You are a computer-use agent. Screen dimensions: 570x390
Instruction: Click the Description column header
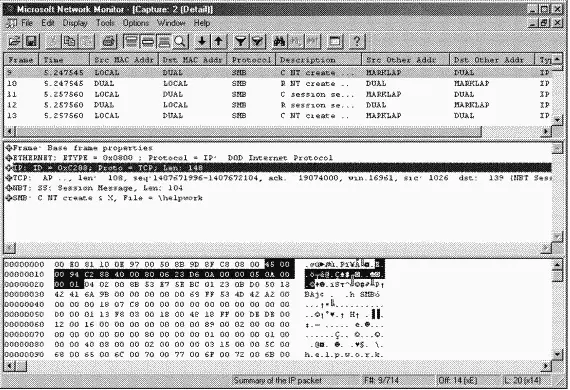coord(318,60)
